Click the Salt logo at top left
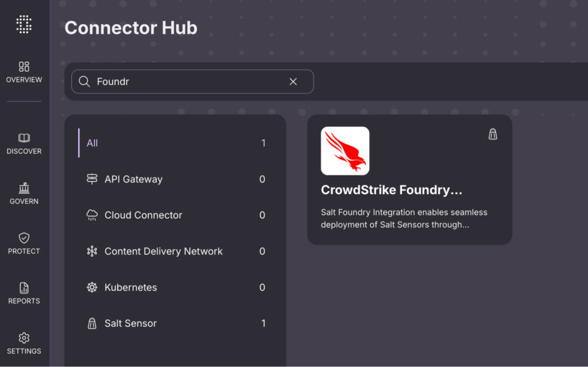Viewport: 588px width, 367px height. point(24,24)
